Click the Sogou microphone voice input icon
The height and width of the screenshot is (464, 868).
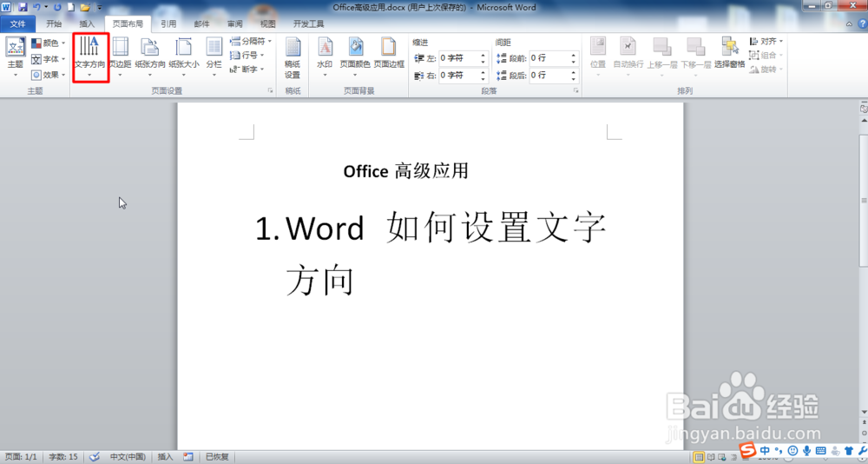point(806,451)
